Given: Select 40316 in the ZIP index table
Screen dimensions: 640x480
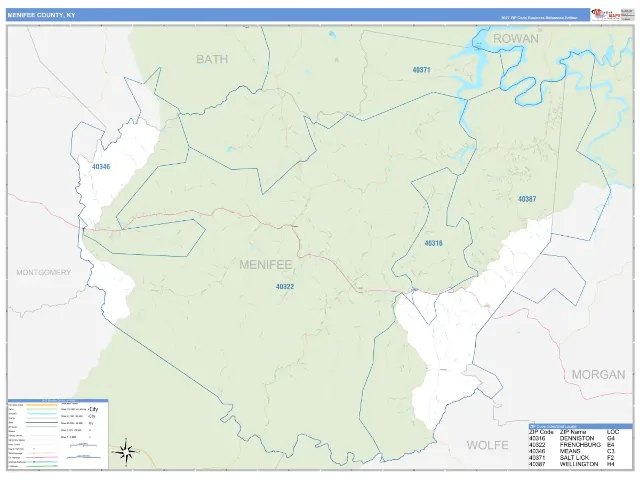Looking at the screenshot, I should [x=537, y=438].
